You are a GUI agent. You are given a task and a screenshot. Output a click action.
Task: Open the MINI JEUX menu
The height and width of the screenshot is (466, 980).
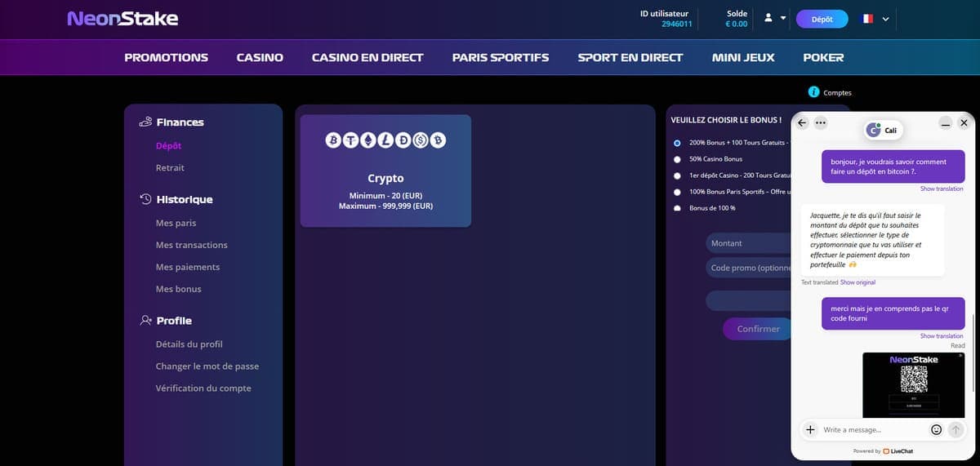coord(743,57)
